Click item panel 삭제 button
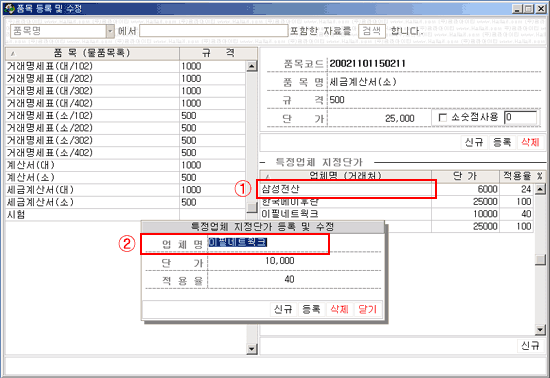 click(x=530, y=142)
